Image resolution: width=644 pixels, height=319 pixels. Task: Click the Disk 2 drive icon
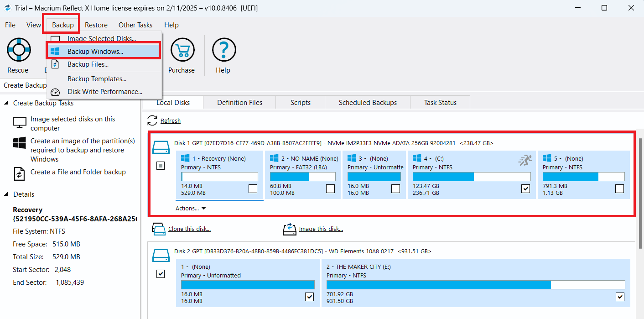(x=161, y=255)
